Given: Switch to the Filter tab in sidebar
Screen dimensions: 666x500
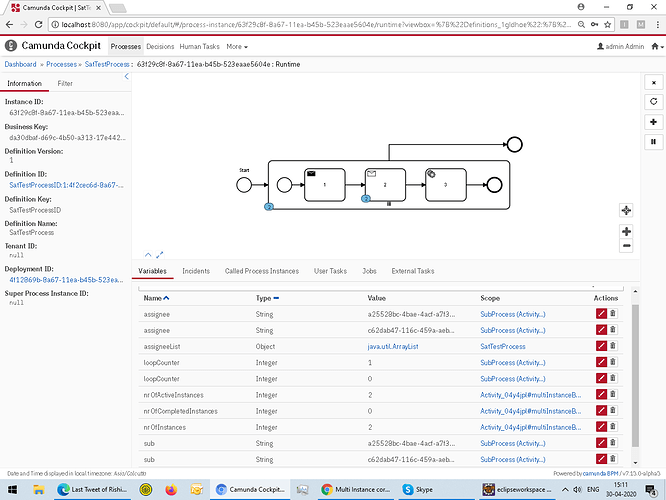Looking at the screenshot, I should coord(65,83).
